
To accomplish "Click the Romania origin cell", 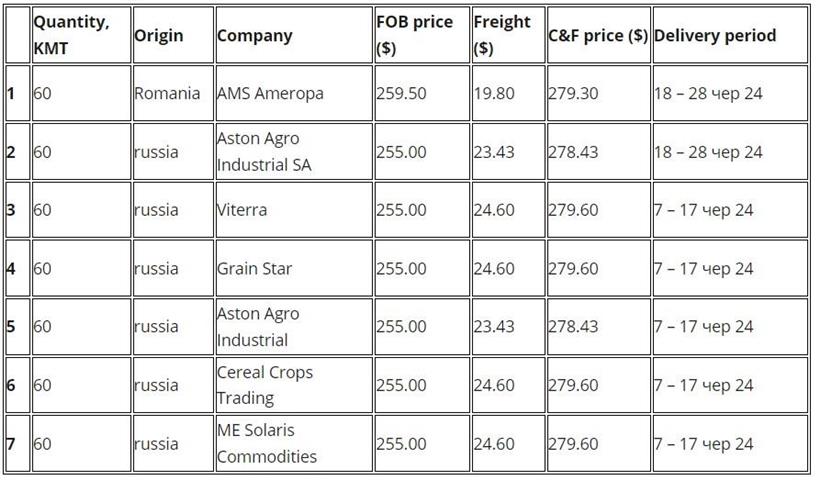I will 167,93.
